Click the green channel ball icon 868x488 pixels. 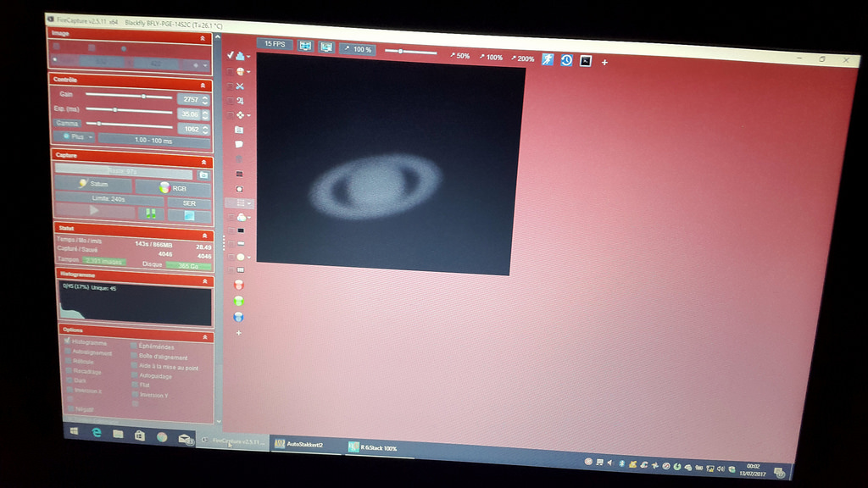(x=238, y=301)
